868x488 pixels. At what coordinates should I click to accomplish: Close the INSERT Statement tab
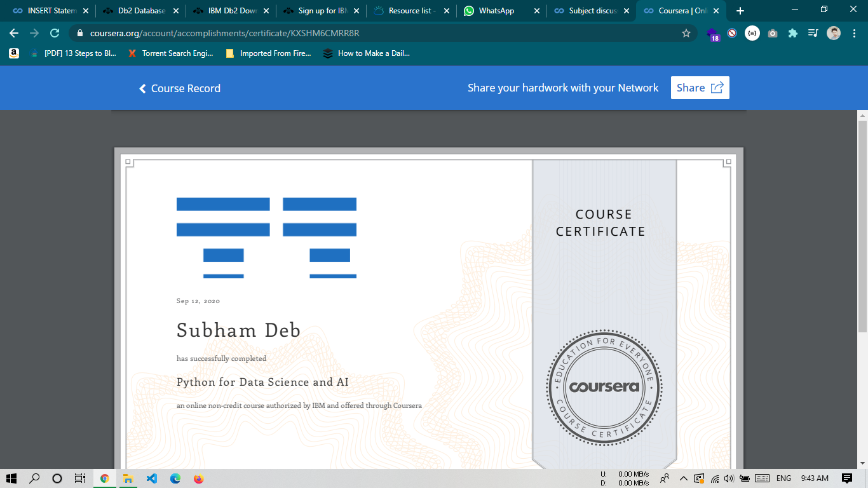coord(86,11)
